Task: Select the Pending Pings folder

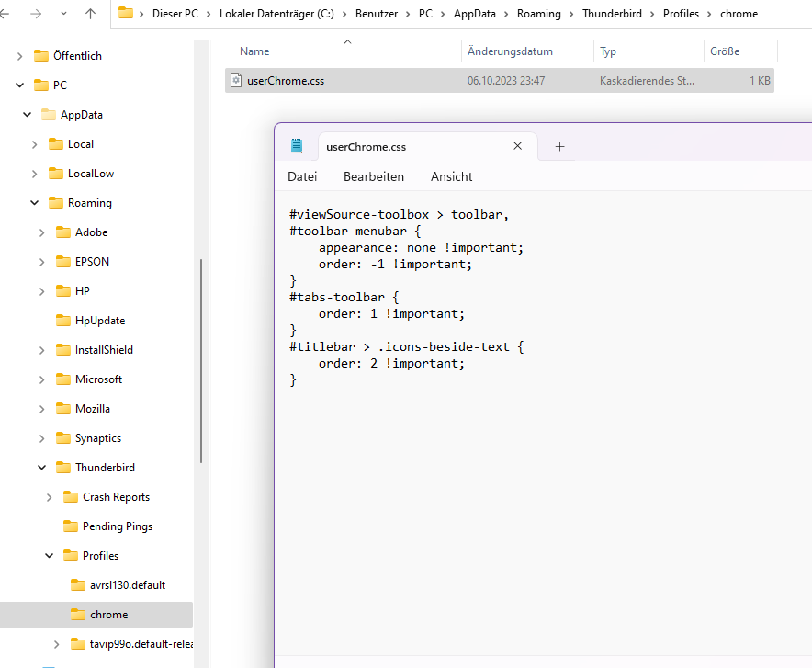Action: click(x=117, y=526)
